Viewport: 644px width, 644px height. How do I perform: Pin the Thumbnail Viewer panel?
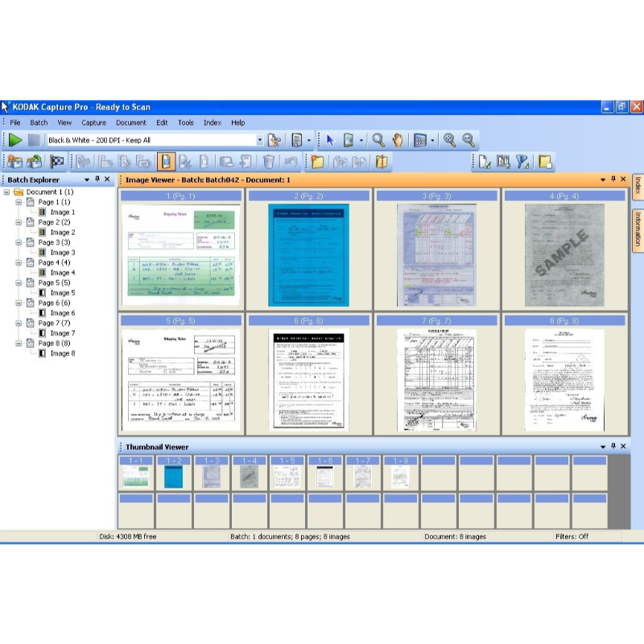tap(612, 447)
